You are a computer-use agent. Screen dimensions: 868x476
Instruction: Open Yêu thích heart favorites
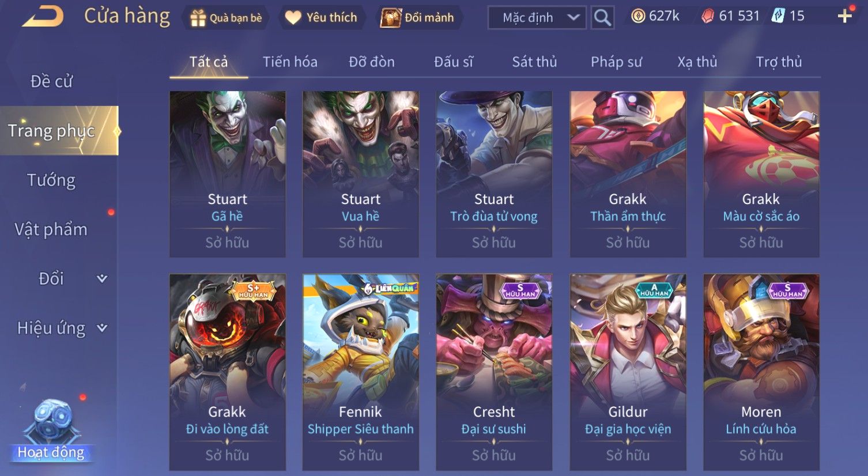[321, 18]
